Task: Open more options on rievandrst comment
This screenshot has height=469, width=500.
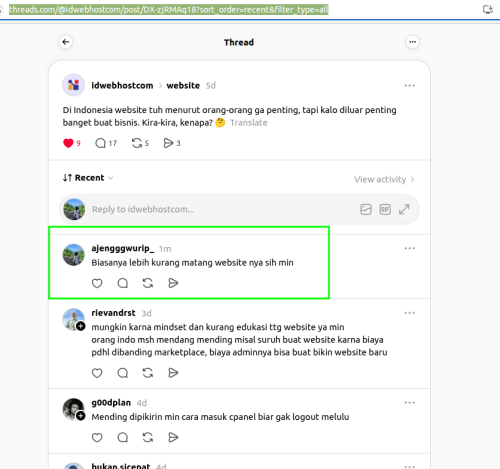Action: point(409,313)
